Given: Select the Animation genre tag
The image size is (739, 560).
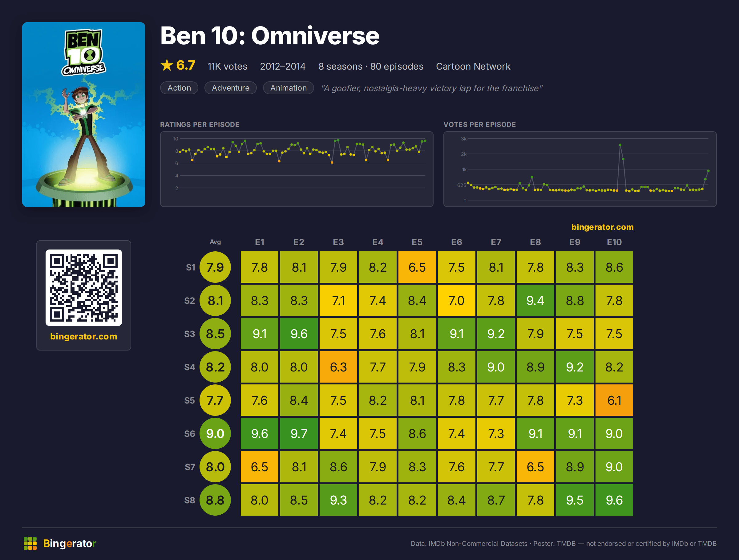Looking at the screenshot, I should [288, 88].
